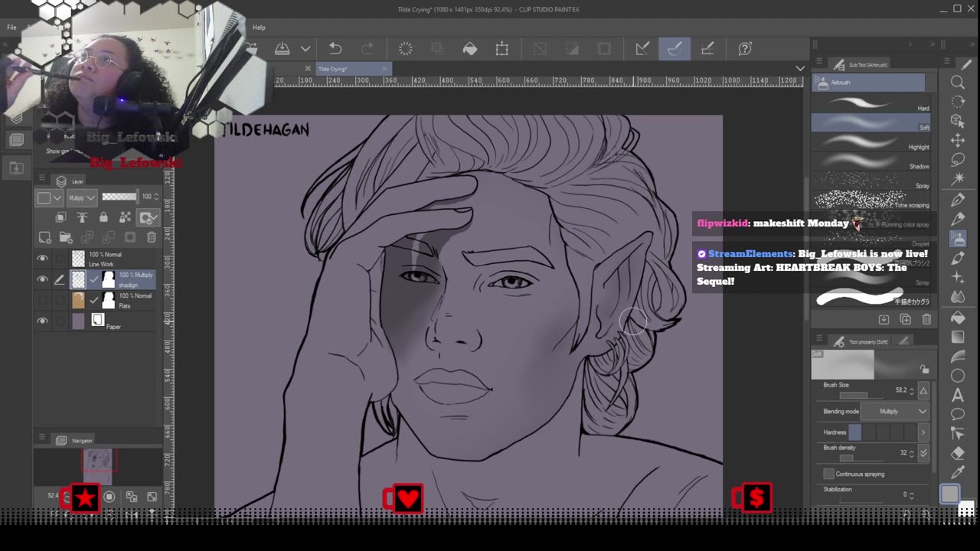Click the Clear spinner icon in the command bar
The width and height of the screenshot is (980, 551).
point(406,49)
